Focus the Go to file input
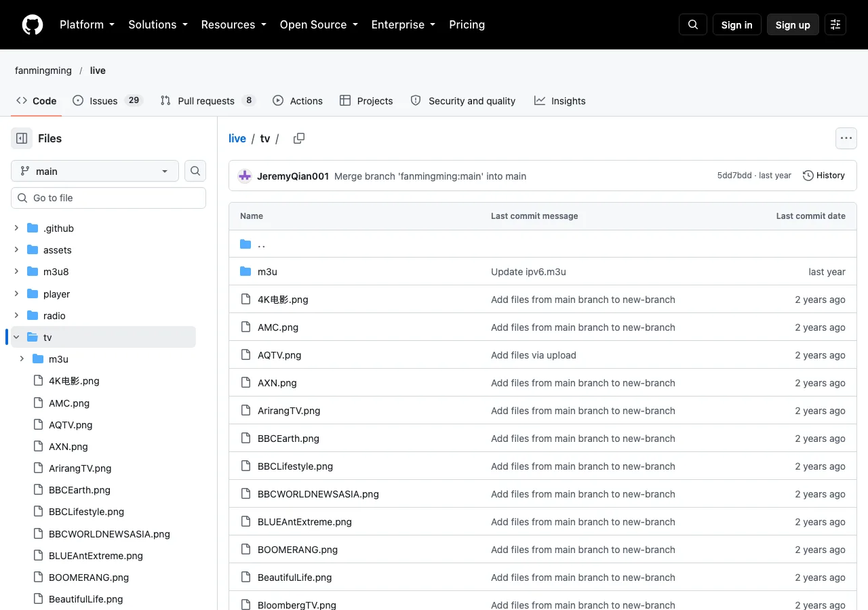Screen dimensions: 868x610 coord(108,198)
